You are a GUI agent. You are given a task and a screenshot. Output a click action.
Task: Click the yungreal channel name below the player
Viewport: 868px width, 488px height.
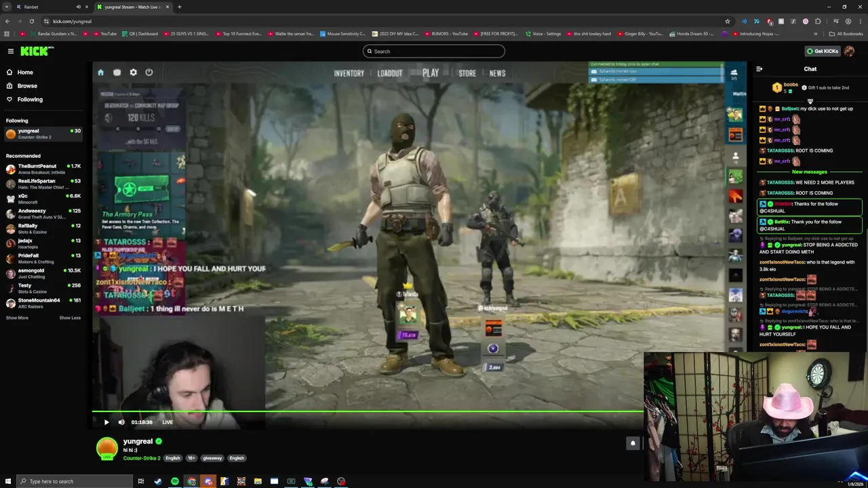[138, 441]
